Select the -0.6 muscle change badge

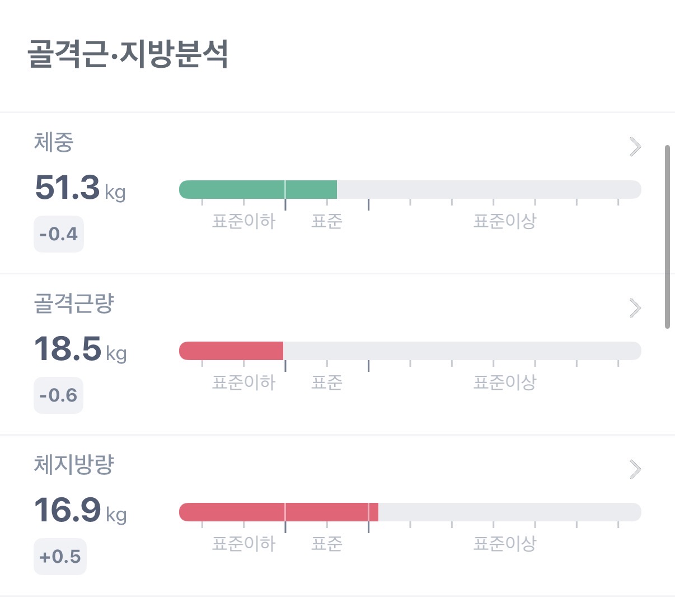(x=58, y=395)
